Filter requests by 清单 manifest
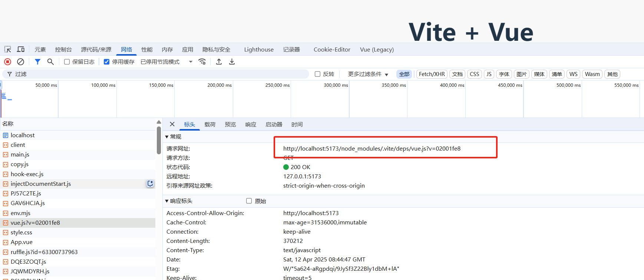 coord(557,74)
